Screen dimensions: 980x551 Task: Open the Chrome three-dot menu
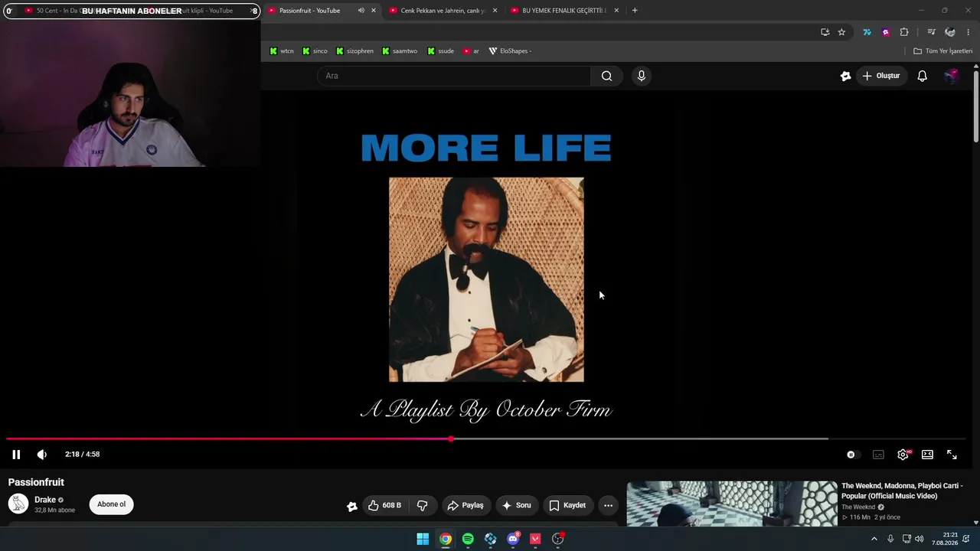tap(968, 32)
